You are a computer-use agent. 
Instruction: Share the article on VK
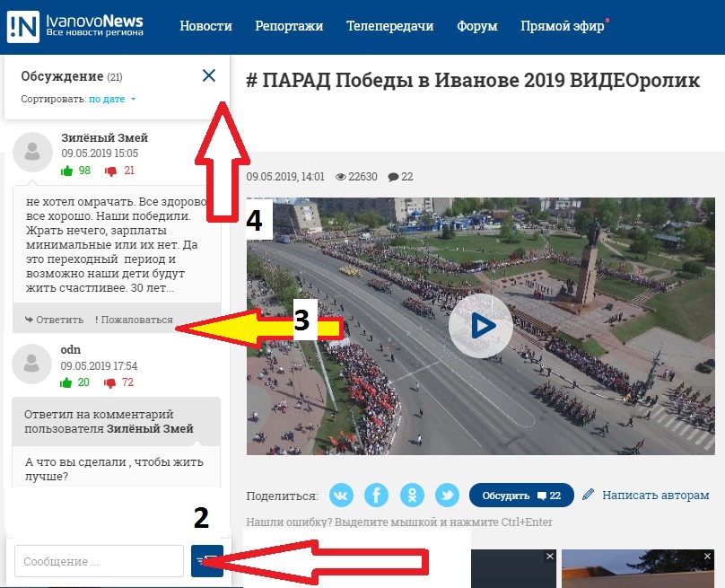(341, 495)
